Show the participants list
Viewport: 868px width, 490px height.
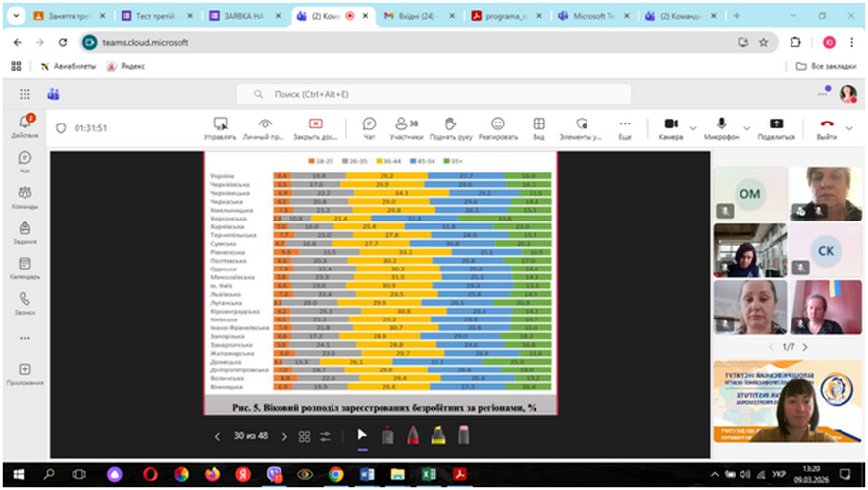405,128
